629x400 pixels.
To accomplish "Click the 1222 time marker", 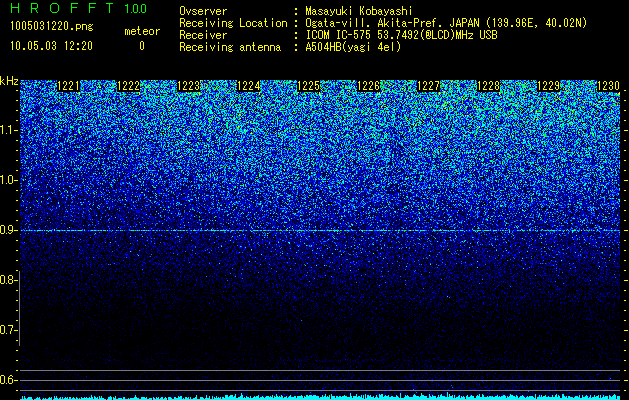I will coord(128,86).
